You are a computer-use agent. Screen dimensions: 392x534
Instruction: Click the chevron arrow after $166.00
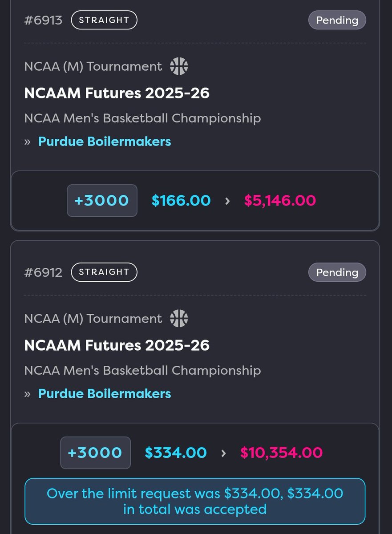click(227, 201)
